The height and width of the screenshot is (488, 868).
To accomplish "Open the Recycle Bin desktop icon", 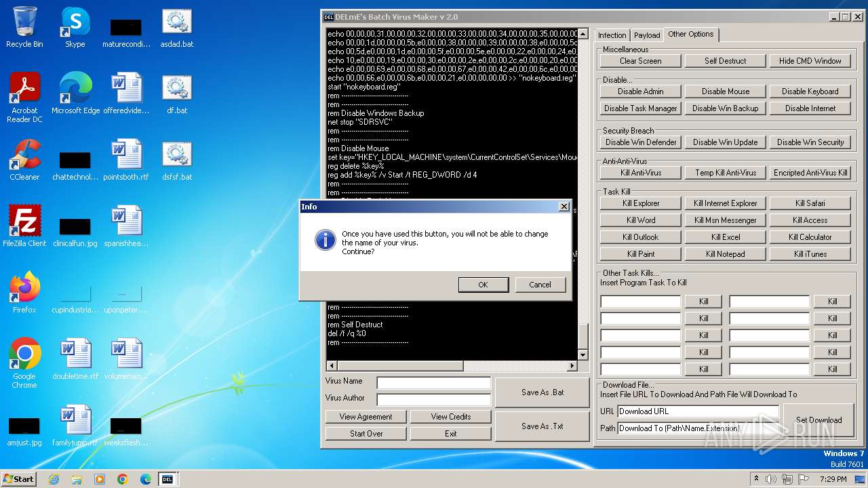I will 24,27.
